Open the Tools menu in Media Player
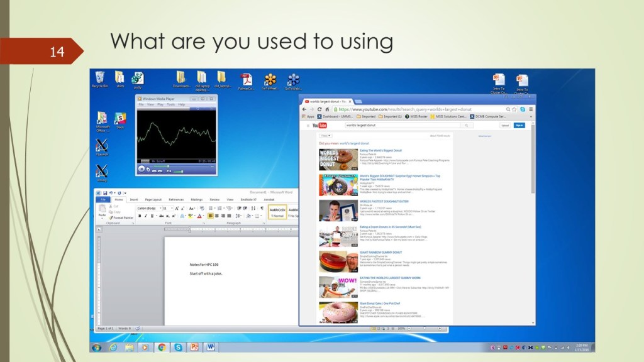Screen dimensions: 644x362 pos(170,104)
